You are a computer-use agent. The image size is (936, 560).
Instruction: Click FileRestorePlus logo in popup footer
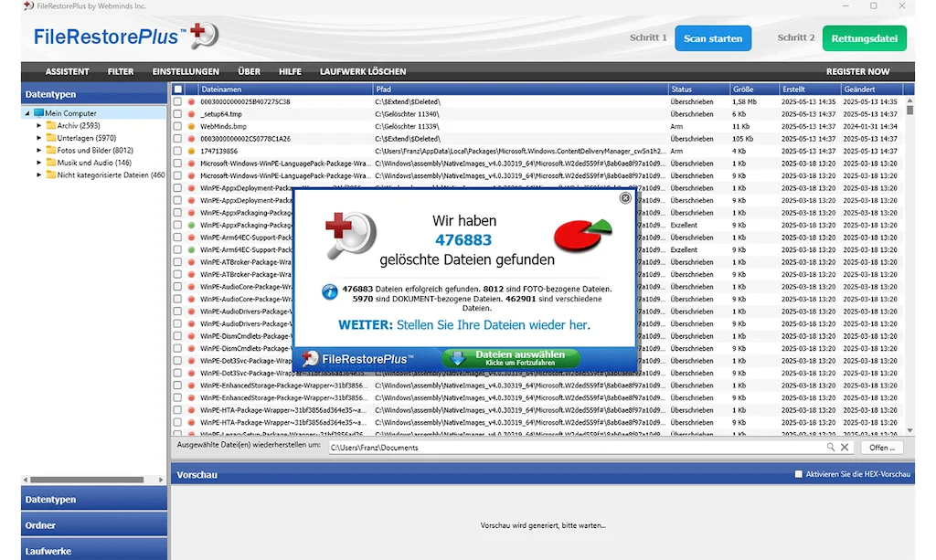[x=357, y=358]
